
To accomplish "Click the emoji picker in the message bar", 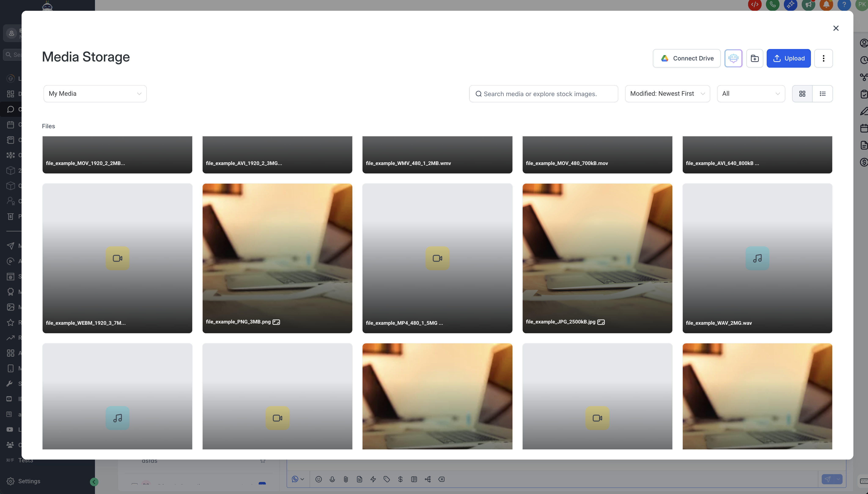I will pos(319,479).
